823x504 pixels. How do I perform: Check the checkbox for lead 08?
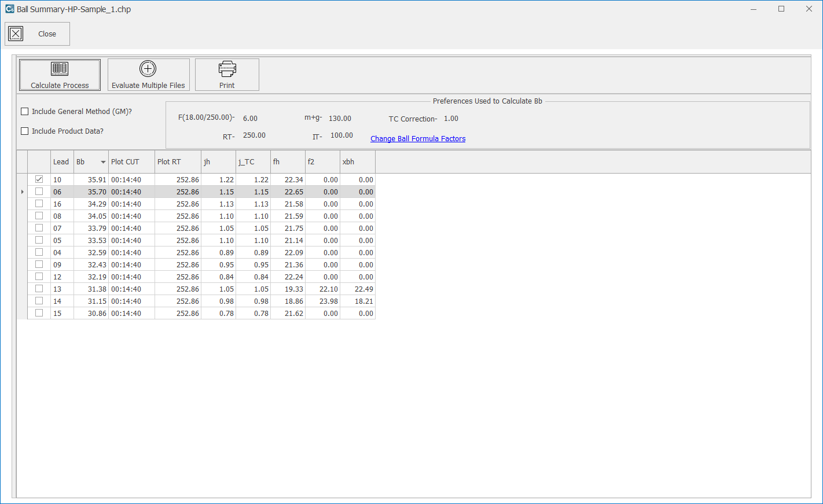39,216
